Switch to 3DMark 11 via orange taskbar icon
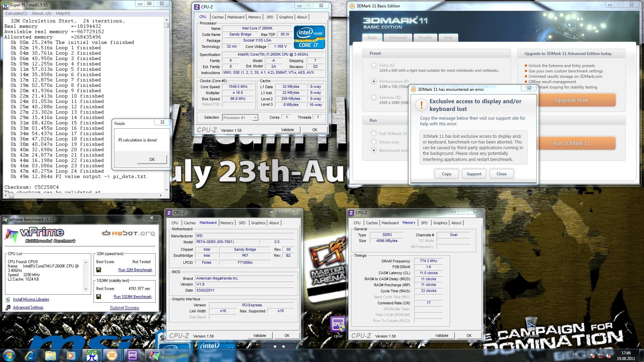The image size is (644, 362). pyautogui.click(x=112, y=355)
